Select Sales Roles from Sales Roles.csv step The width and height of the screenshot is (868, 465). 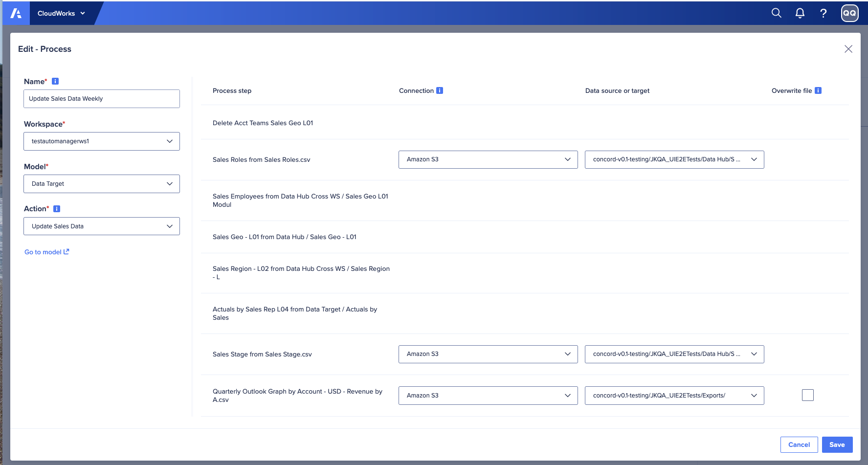pyautogui.click(x=261, y=159)
